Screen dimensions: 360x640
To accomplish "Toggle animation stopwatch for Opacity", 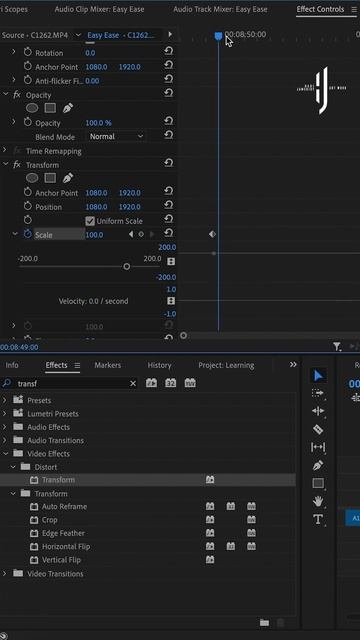I will pos(28,122).
